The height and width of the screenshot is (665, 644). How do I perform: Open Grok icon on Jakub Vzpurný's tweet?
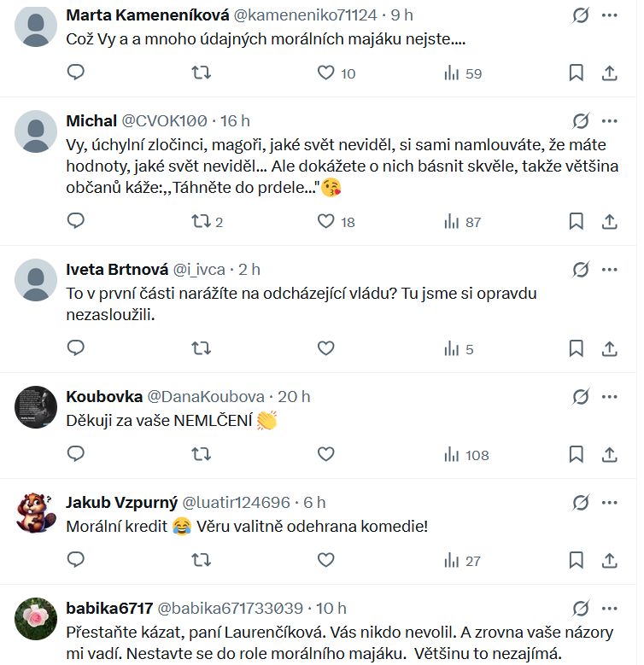[581, 503]
